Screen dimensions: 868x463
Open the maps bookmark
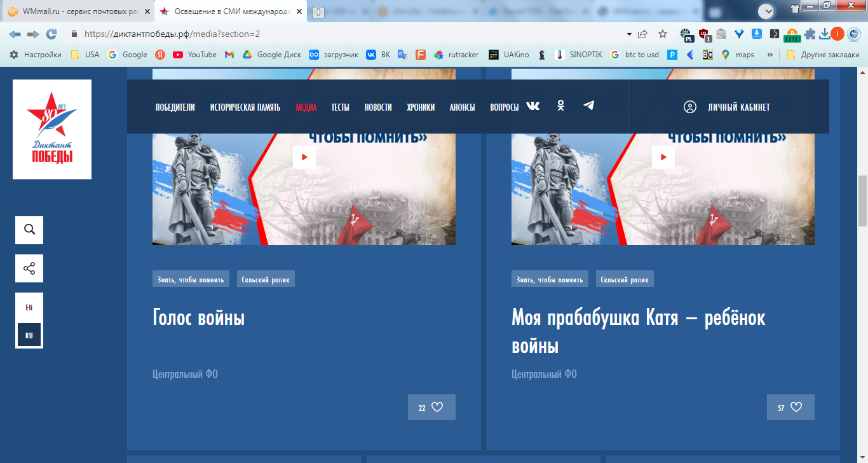pos(737,55)
